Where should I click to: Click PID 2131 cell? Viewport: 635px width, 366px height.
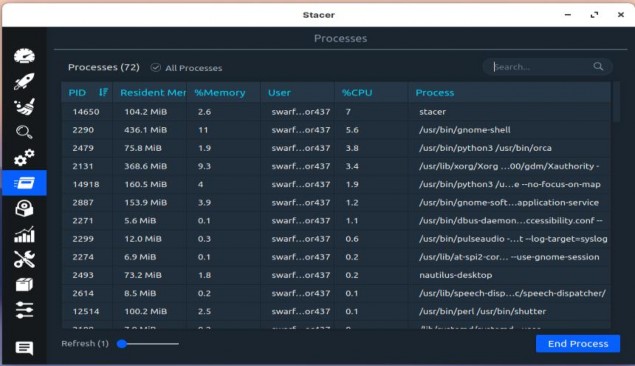pyautogui.click(x=83, y=166)
